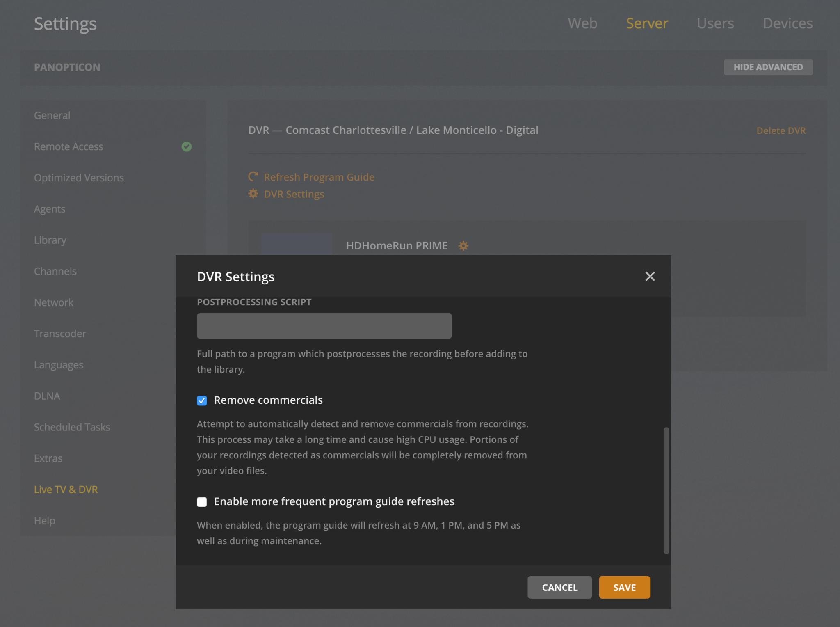The width and height of the screenshot is (840, 627).
Task: Switch to the Web settings tab
Action: point(582,23)
